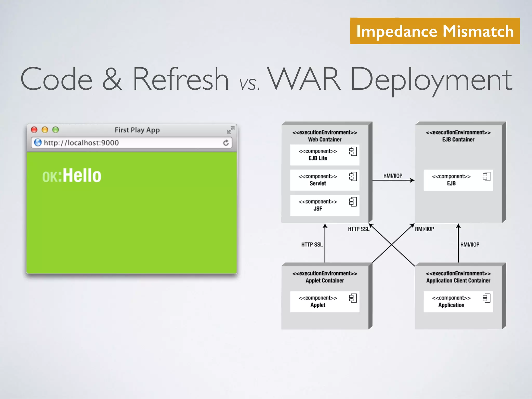The height and width of the screenshot is (399, 532).
Task: Click the browser reload icon
Action: pos(226,143)
